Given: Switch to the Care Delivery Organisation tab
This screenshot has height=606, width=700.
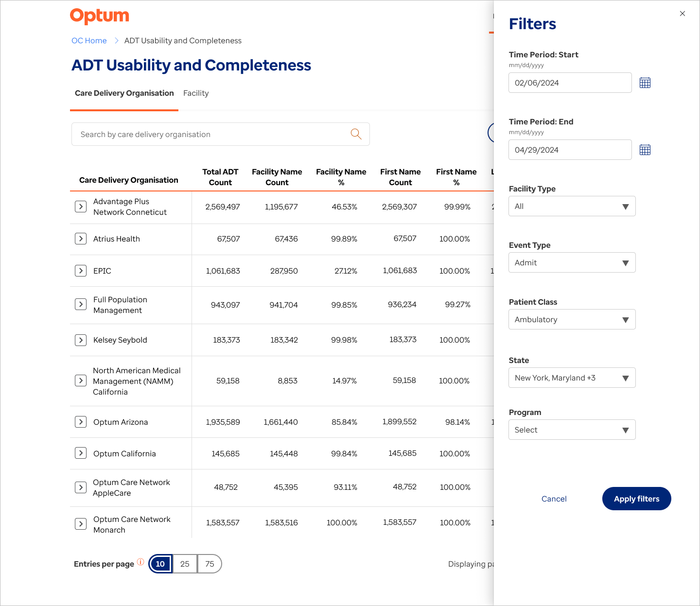Looking at the screenshot, I should coord(124,93).
